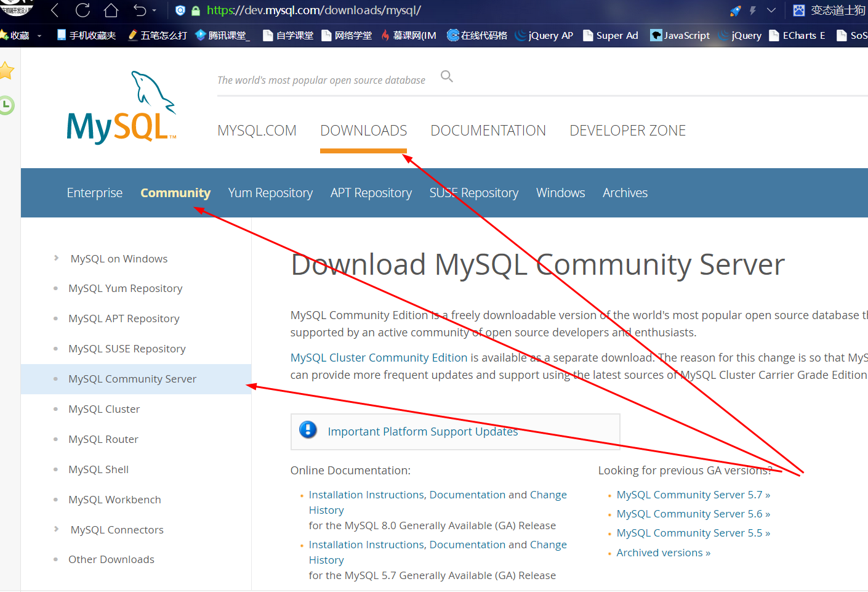The height and width of the screenshot is (592, 868).
Task: Open the Archived versions link
Action: pos(664,553)
